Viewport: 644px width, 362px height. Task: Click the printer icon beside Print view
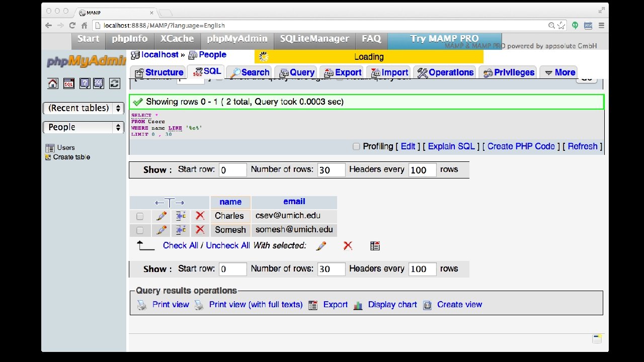click(x=142, y=305)
